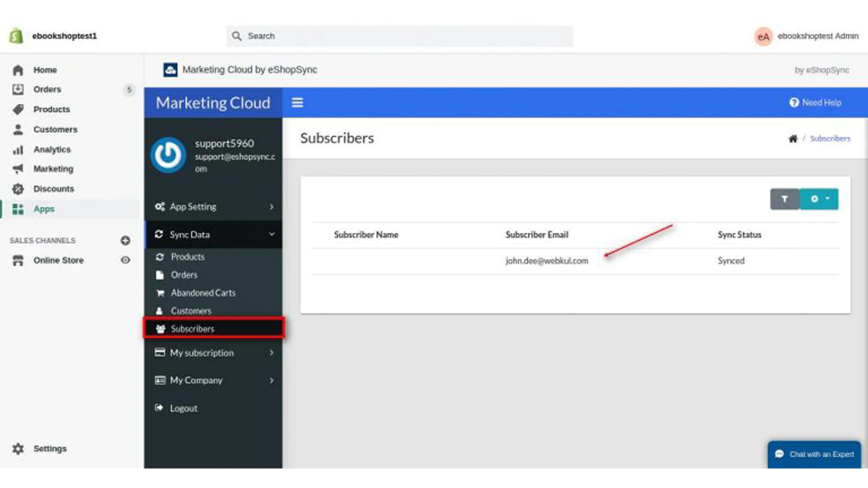868x488 pixels.
Task: Click Need Help link
Action: point(821,102)
